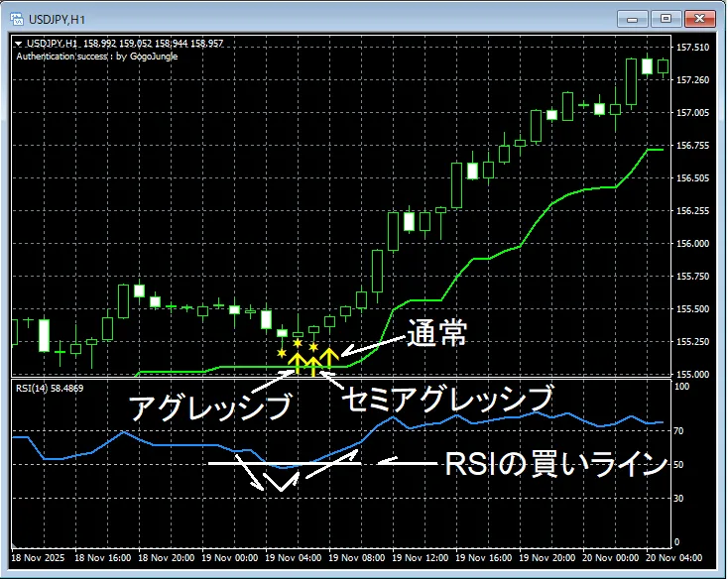Click the USDJPY,H1 window title text
Viewport: 728px width, 579px height.
click(58, 20)
